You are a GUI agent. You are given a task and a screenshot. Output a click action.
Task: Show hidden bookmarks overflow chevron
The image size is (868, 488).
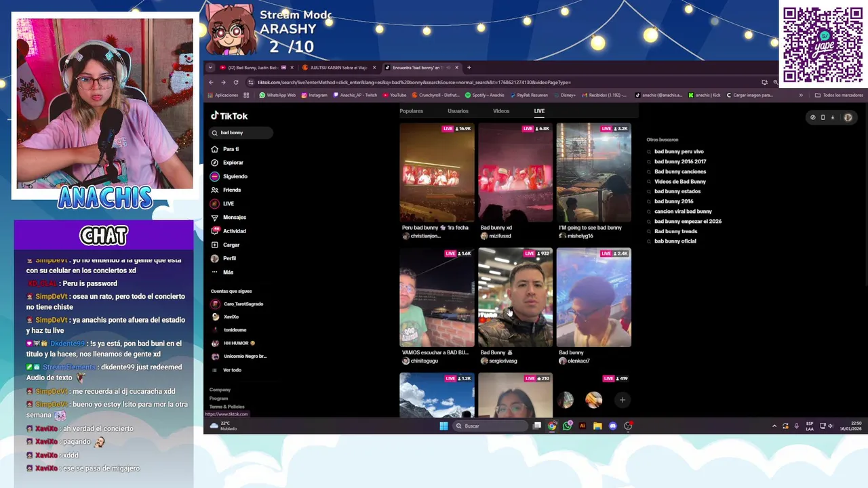click(801, 96)
